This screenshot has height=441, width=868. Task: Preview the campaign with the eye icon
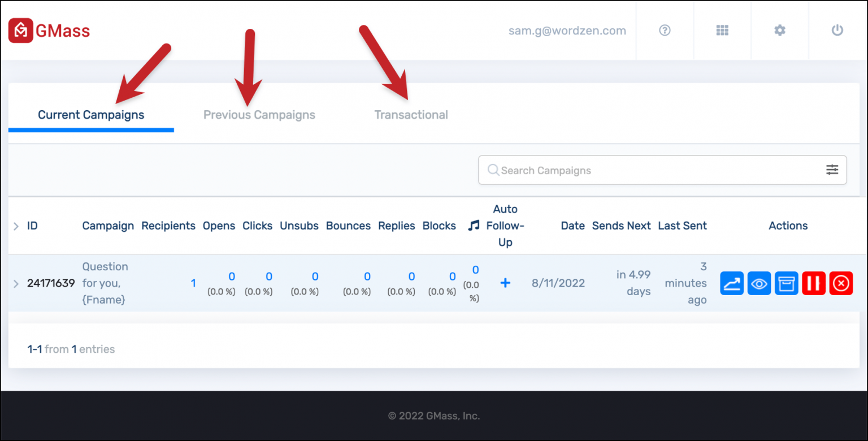point(759,283)
